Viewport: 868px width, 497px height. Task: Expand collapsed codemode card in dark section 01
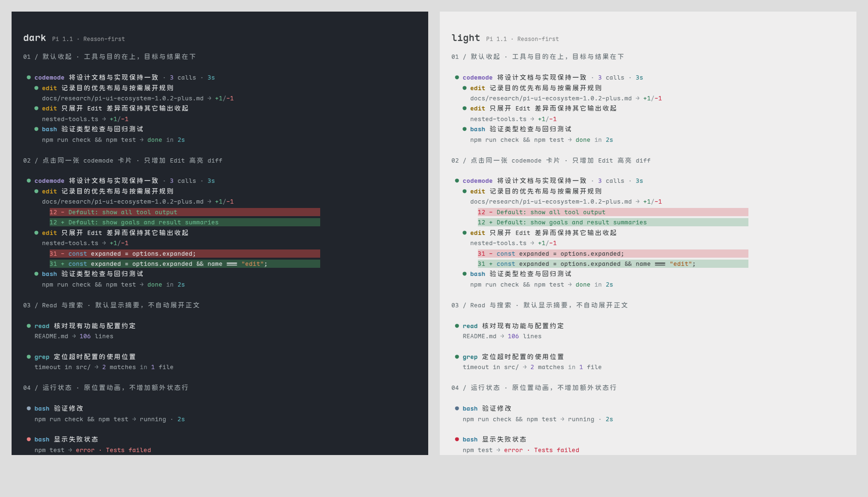(121, 77)
